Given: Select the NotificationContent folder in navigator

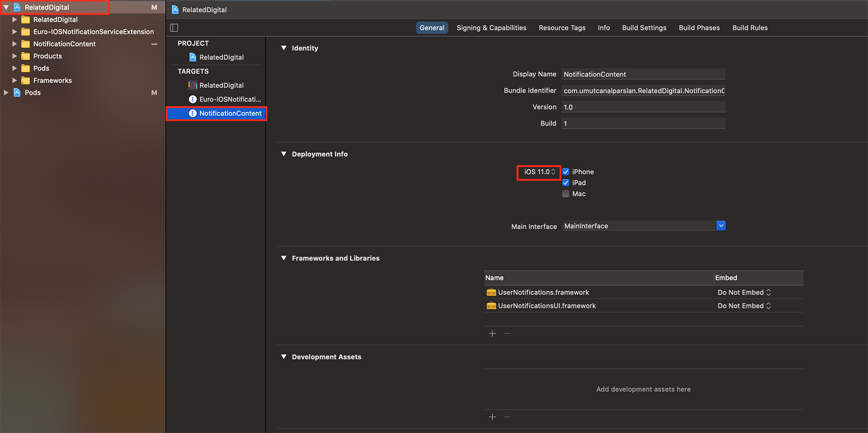Looking at the screenshot, I should click(x=64, y=44).
